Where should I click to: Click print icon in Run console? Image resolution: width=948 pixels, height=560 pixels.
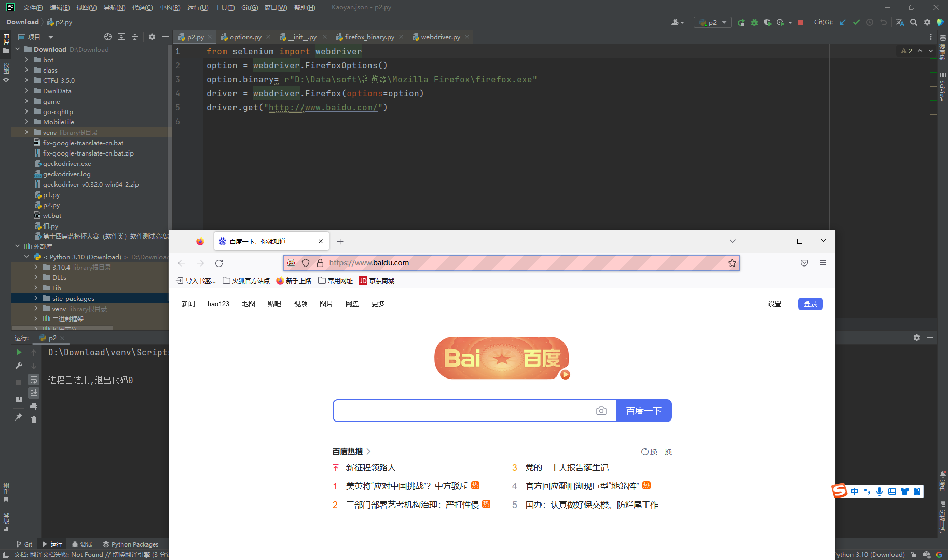[34, 407]
